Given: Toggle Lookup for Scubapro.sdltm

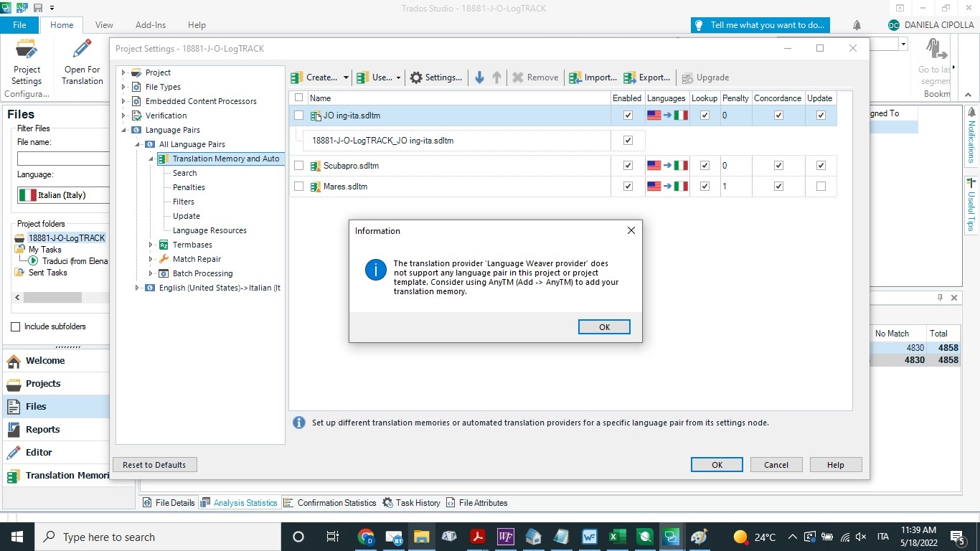Looking at the screenshot, I should [x=705, y=166].
